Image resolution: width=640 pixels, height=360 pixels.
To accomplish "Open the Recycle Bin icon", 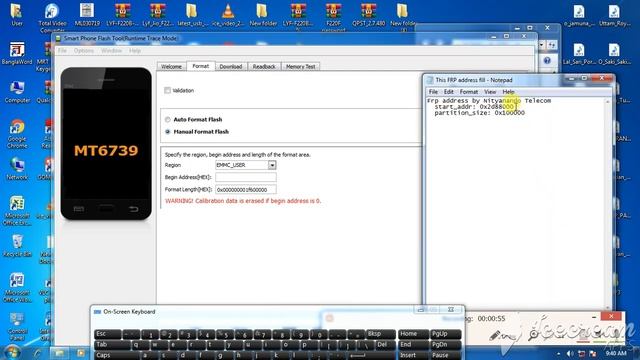I will pyautogui.click(x=17, y=245).
